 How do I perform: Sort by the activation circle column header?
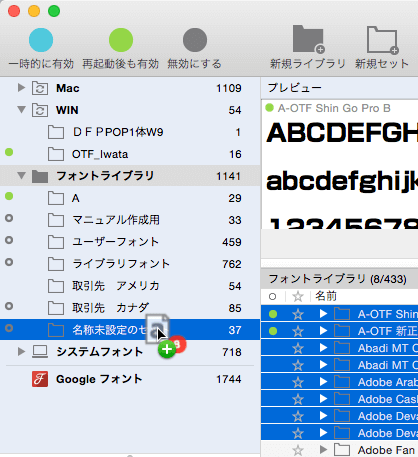272,296
